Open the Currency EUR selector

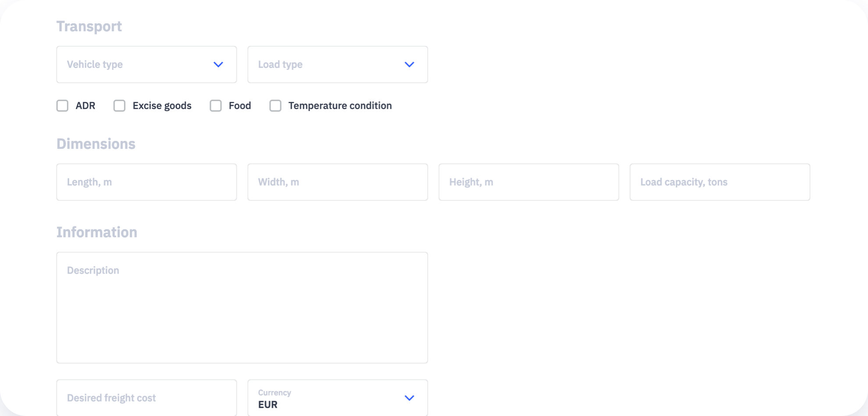pyautogui.click(x=338, y=398)
